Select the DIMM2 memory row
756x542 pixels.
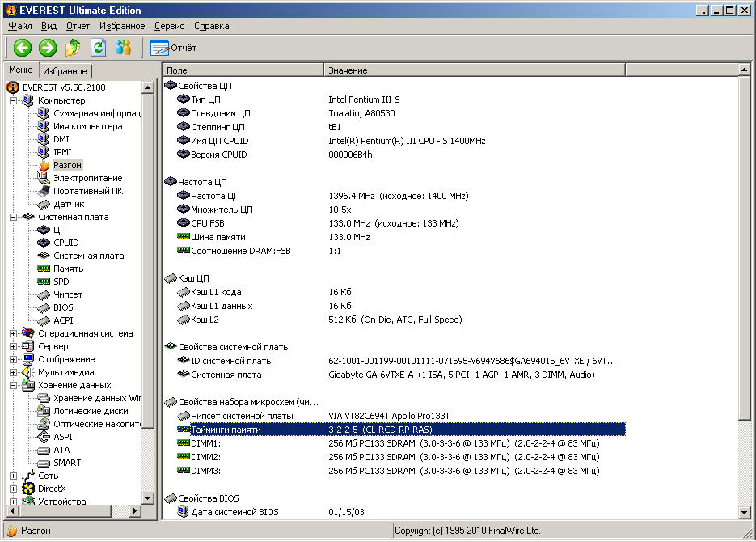[x=206, y=457]
